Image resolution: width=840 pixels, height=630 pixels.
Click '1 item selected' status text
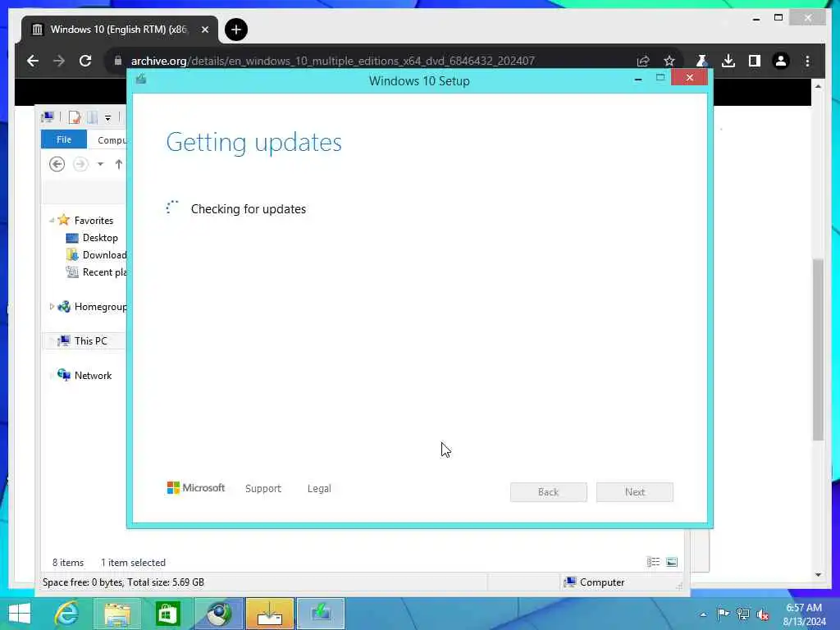pyautogui.click(x=134, y=563)
